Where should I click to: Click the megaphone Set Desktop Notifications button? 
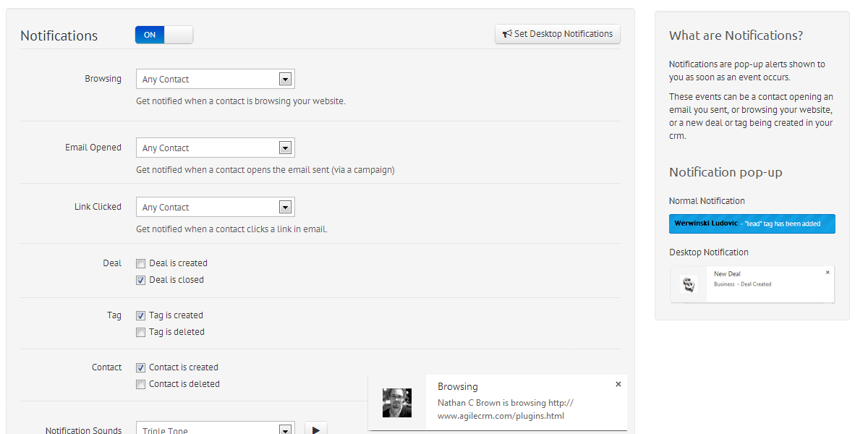[558, 34]
